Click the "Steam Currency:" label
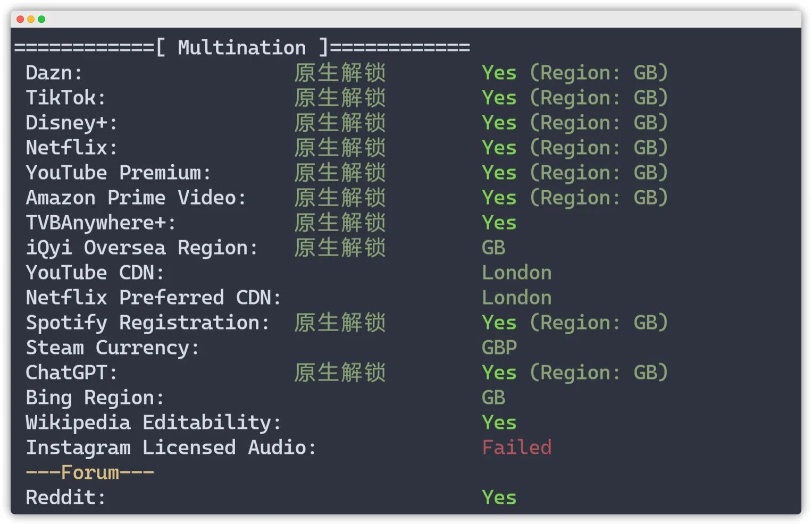The image size is (812, 525). (113, 348)
